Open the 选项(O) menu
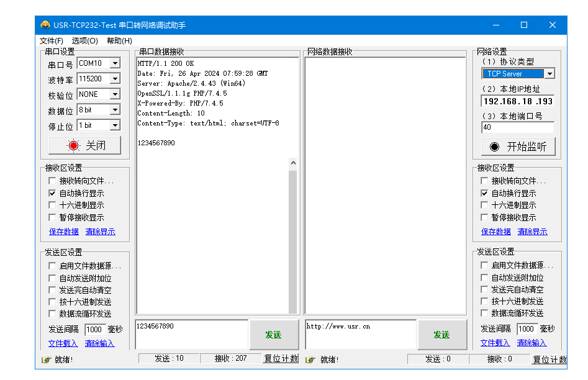The width and height of the screenshot is (588, 380). (84, 41)
